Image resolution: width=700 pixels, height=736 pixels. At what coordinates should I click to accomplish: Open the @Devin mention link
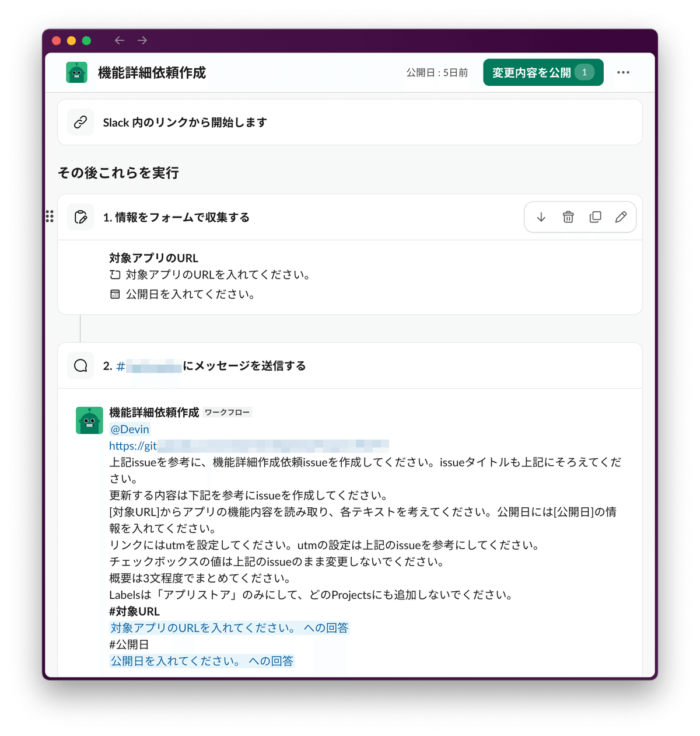click(129, 429)
